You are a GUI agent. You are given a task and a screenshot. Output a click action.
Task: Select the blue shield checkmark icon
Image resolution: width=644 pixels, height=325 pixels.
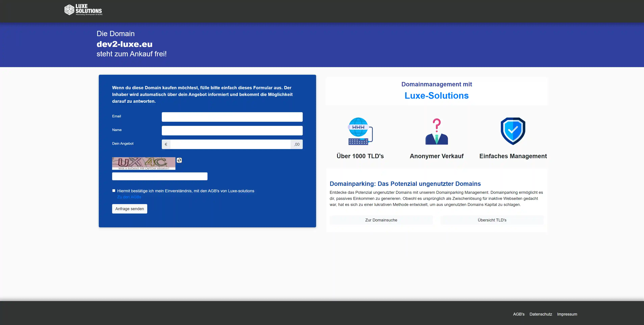pos(513,131)
